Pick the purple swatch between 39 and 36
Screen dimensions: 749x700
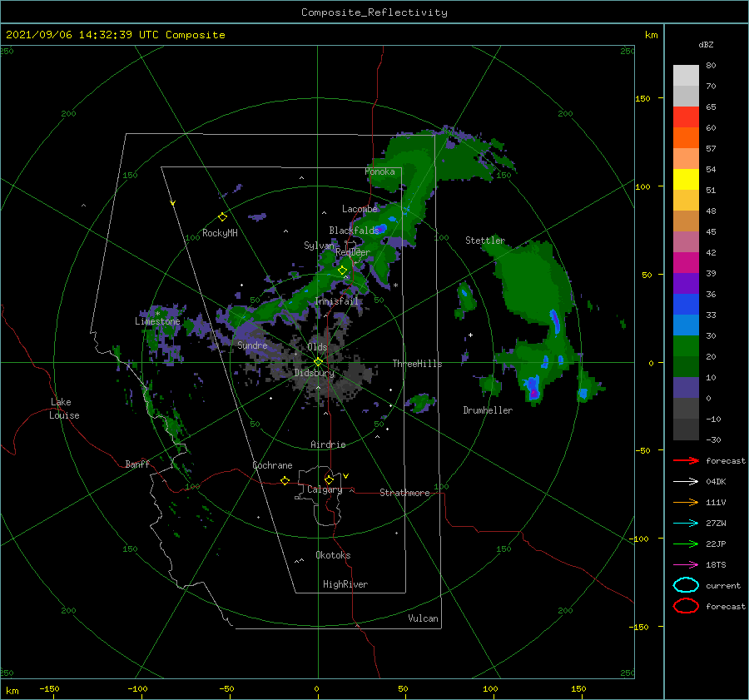(x=686, y=284)
